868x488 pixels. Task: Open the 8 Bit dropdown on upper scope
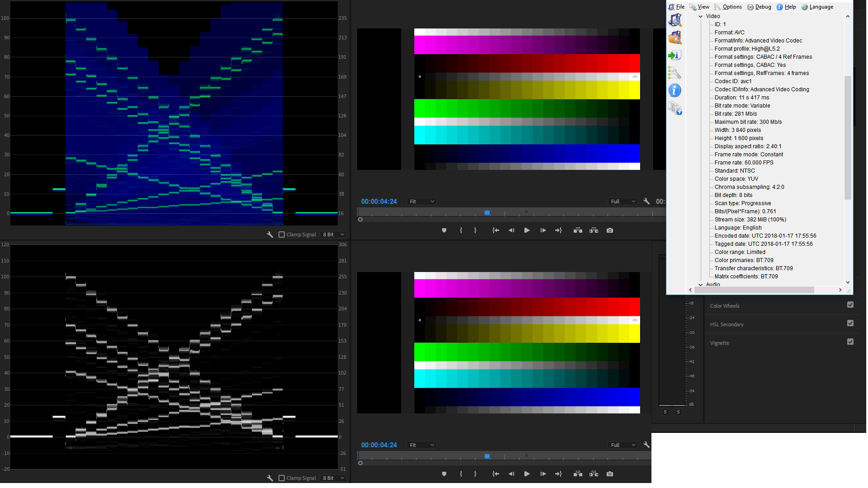(x=334, y=235)
